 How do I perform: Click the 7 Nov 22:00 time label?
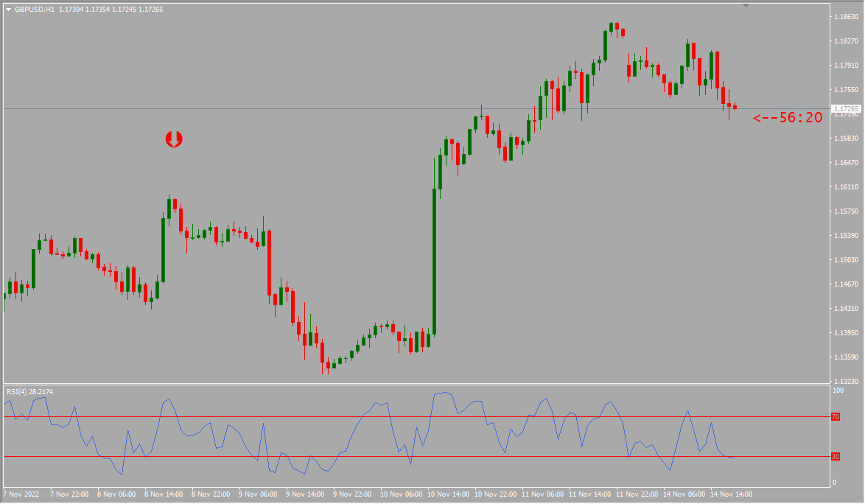coord(69,494)
